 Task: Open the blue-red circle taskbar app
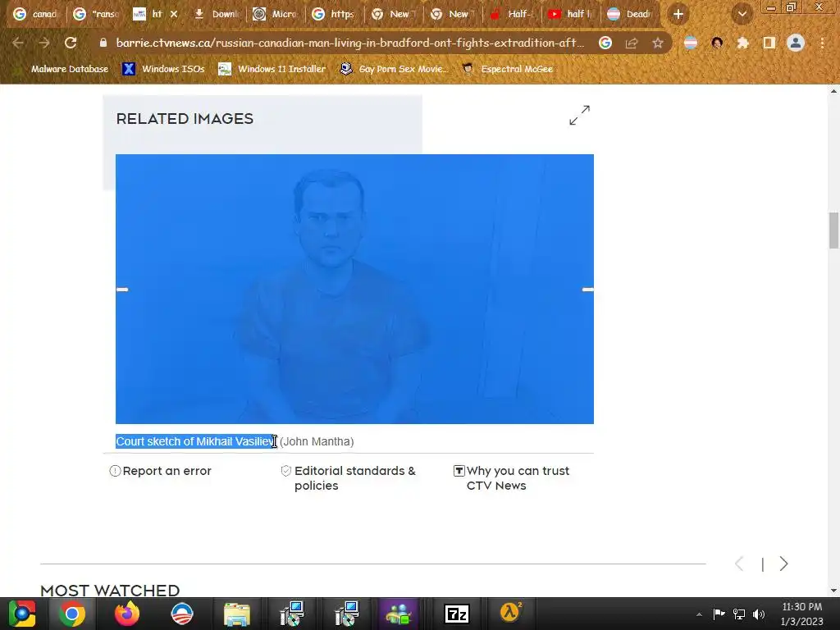[x=181, y=614]
